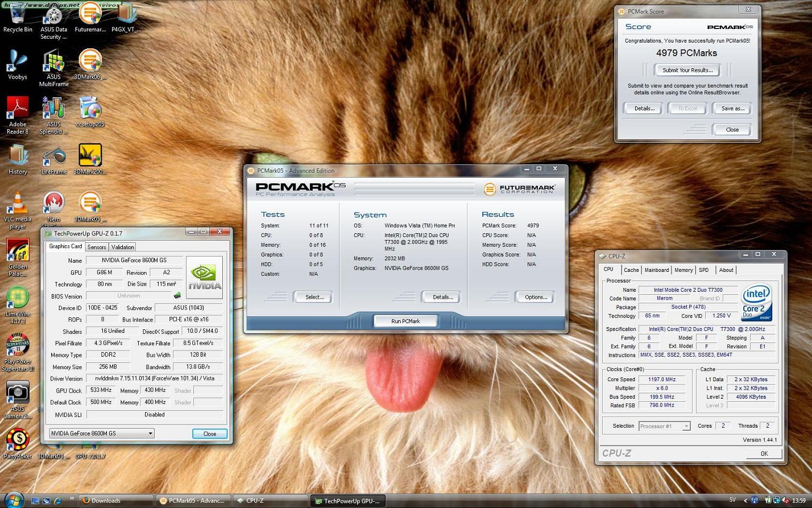This screenshot has width=812, height=508.
Task: Click OK in the CPU-Z window
Action: (764, 453)
